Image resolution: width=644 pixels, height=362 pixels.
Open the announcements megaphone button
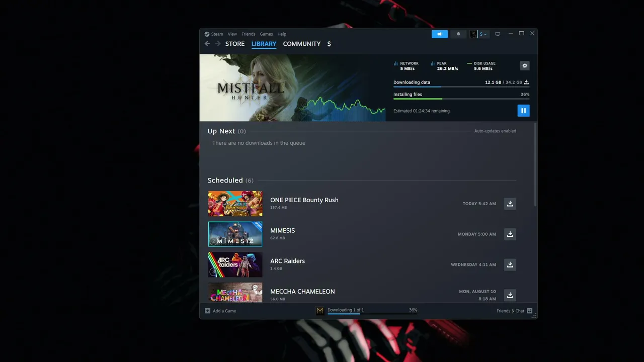439,34
